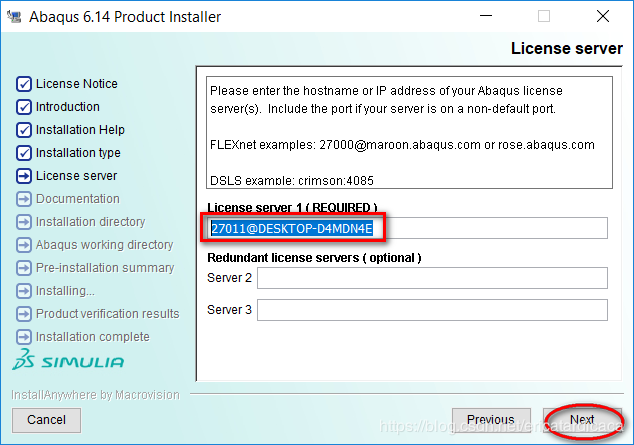
Task: Click the Abaqus working directory step icon
Action: click(x=24, y=245)
